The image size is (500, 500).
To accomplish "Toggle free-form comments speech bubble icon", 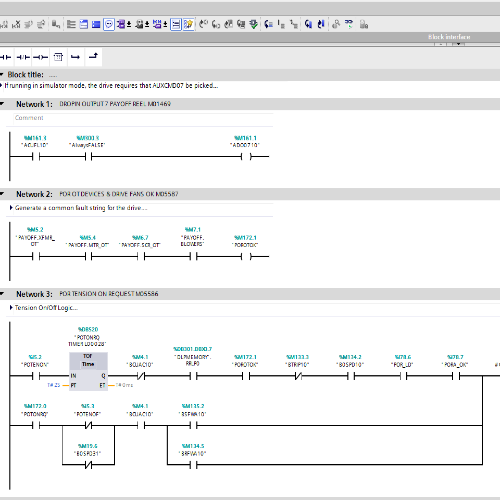I will pos(109,24).
